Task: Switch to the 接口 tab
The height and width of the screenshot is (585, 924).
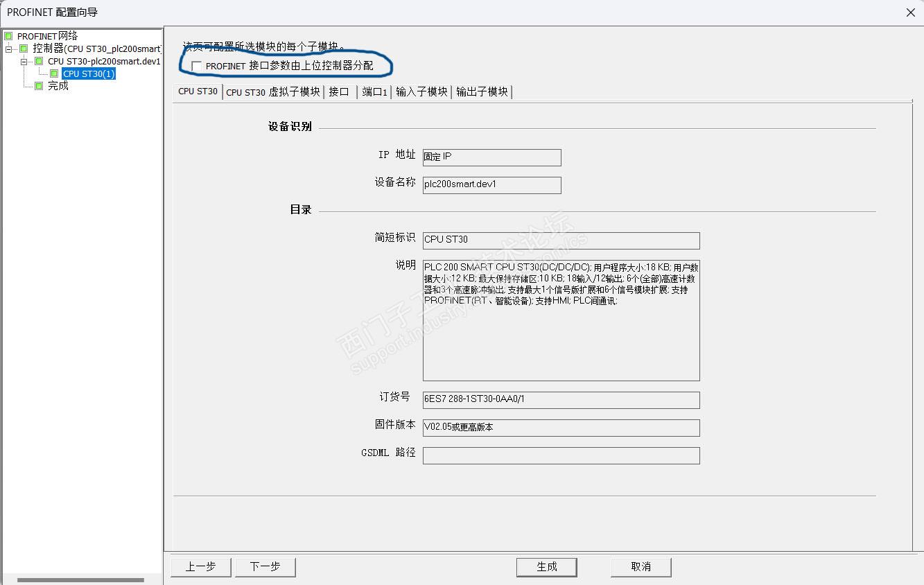Action: (x=339, y=92)
